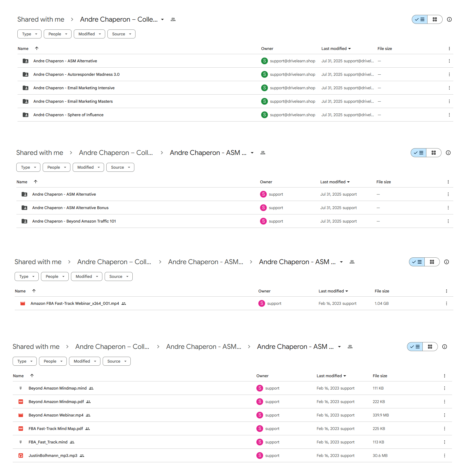Image resolution: width=469 pixels, height=476 pixels.
Task: Click shared people icon beside Andre Chaperon – Colle... title
Action: (173, 19)
